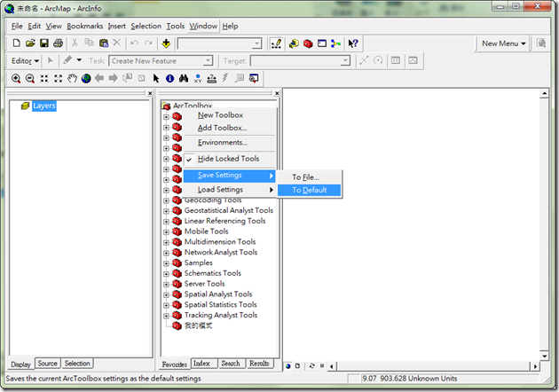This screenshot has width=559, height=392.
Task: Activate the What's This help pointer
Action: [353, 43]
